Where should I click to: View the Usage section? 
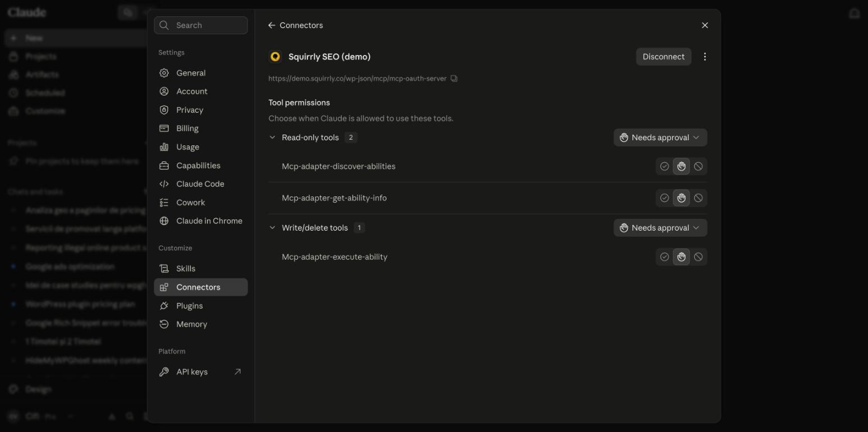(200, 147)
